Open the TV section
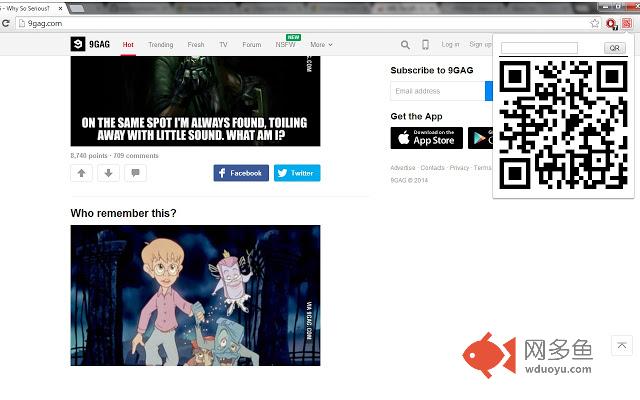Viewport: 640px width, 400px height. pos(223,44)
